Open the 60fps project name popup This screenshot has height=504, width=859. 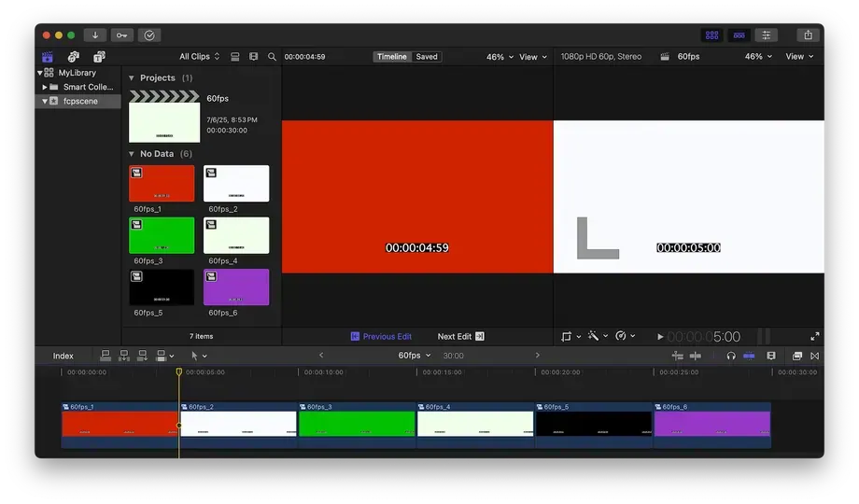coord(415,355)
